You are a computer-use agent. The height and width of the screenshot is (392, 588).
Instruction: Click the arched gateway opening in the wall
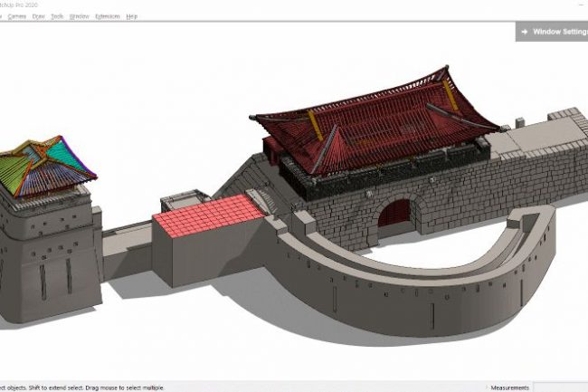(x=394, y=217)
